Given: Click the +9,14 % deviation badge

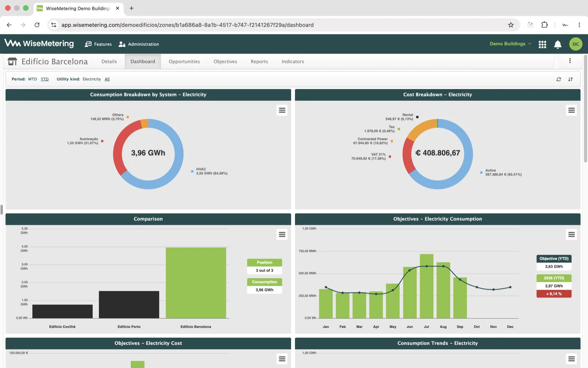Looking at the screenshot, I should [554, 294].
